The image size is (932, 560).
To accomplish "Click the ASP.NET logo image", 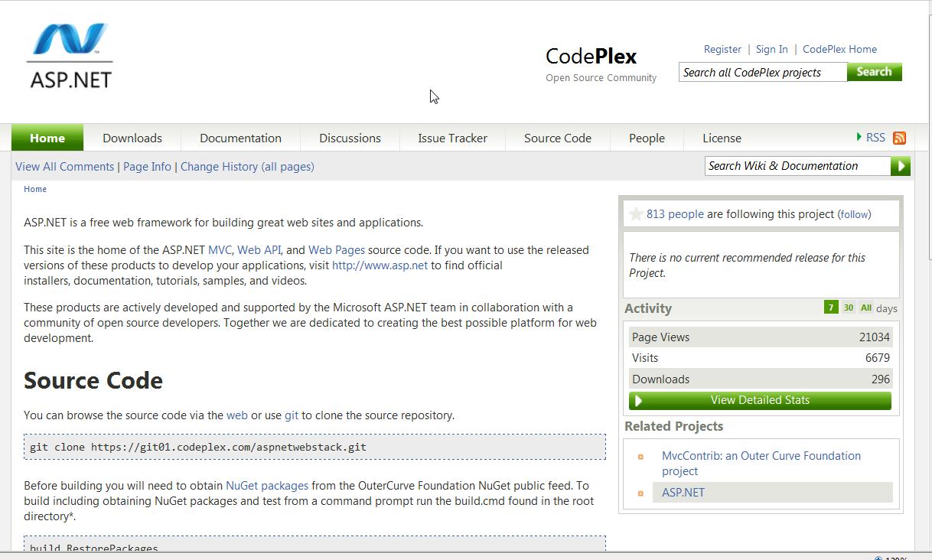I will [x=70, y=56].
